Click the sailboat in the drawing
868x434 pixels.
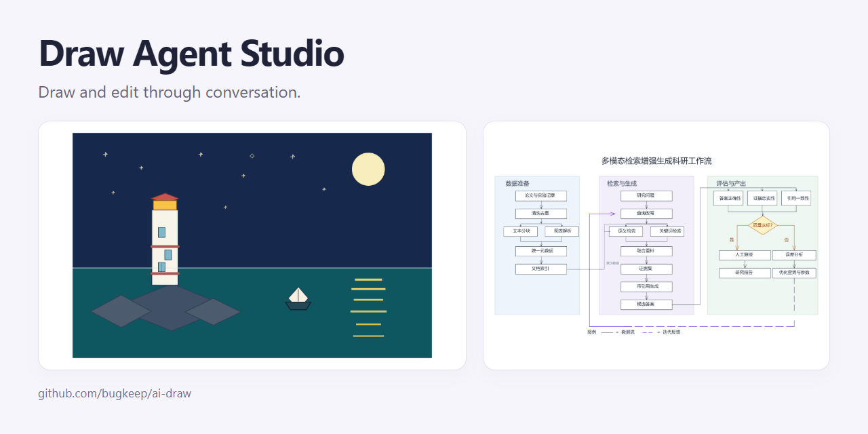[298, 299]
